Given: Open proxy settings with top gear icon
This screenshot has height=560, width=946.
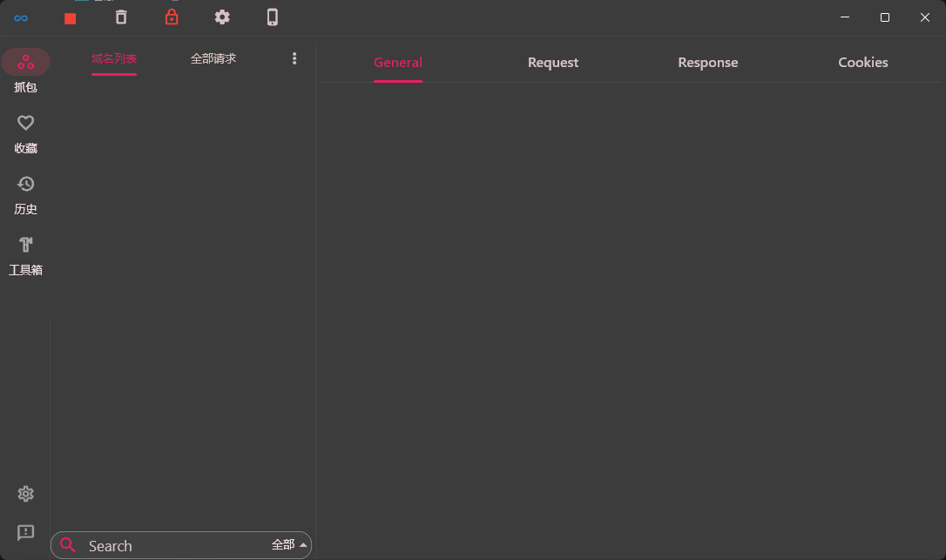Looking at the screenshot, I should click(x=222, y=17).
